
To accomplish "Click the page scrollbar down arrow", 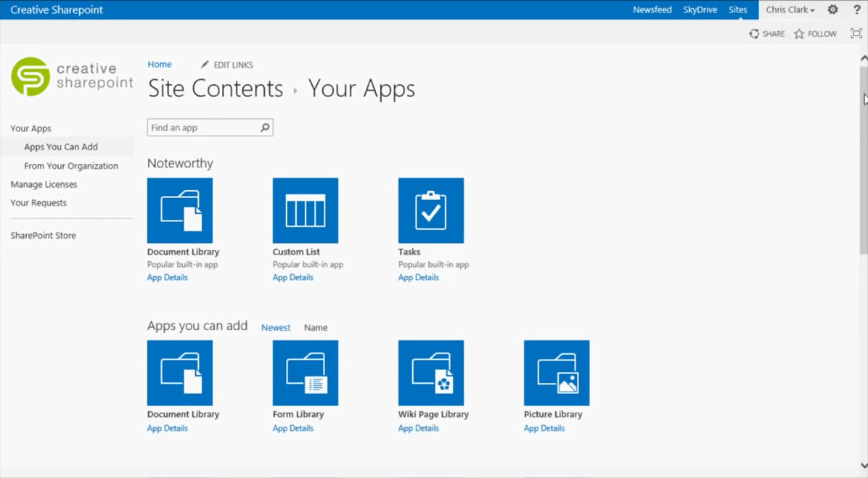I will pyautogui.click(x=864, y=465).
